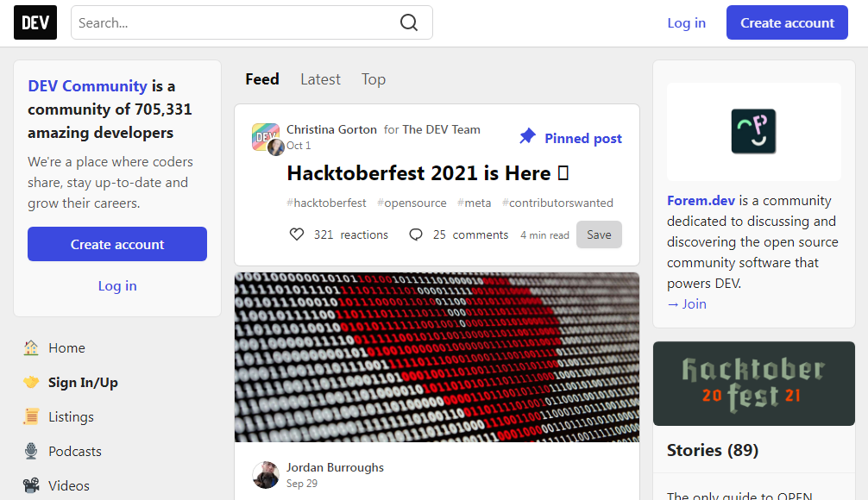Click the Videos camera icon
868x500 pixels.
point(31,485)
